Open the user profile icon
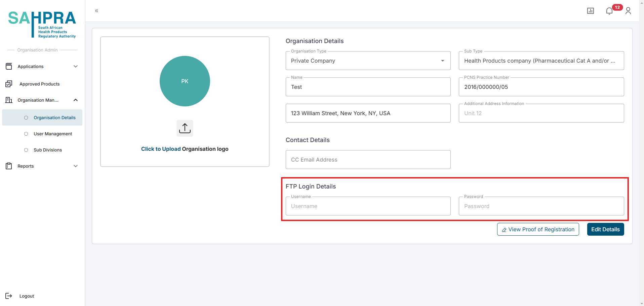Image resolution: width=644 pixels, height=306 pixels. point(628,11)
